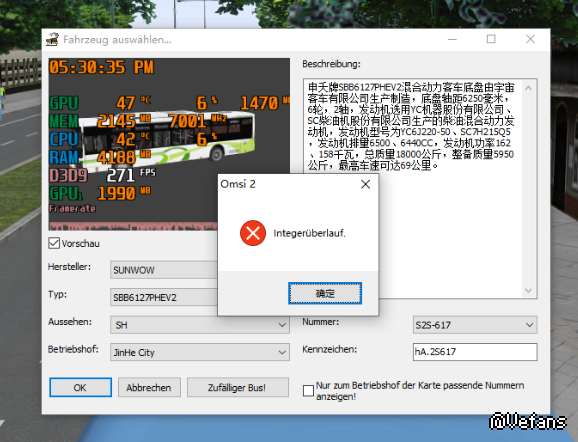Click the Abbrechen cancel button
Image resolution: width=578 pixels, height=442 pixels.
149,387
